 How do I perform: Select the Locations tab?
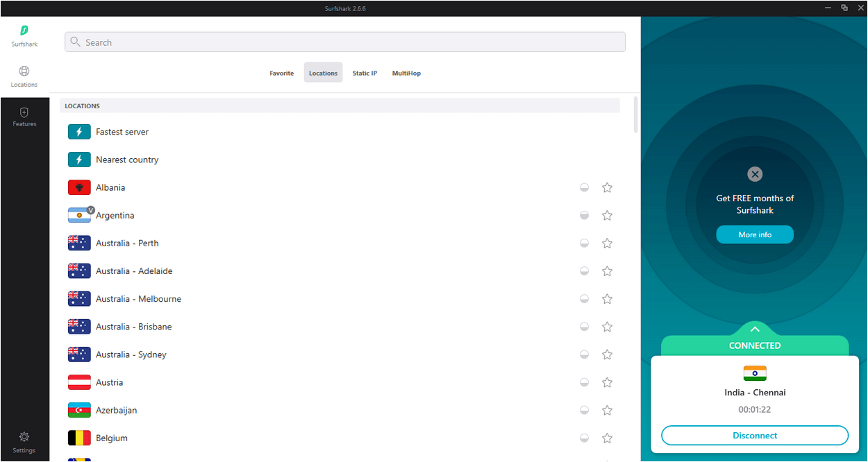point(323,73)
